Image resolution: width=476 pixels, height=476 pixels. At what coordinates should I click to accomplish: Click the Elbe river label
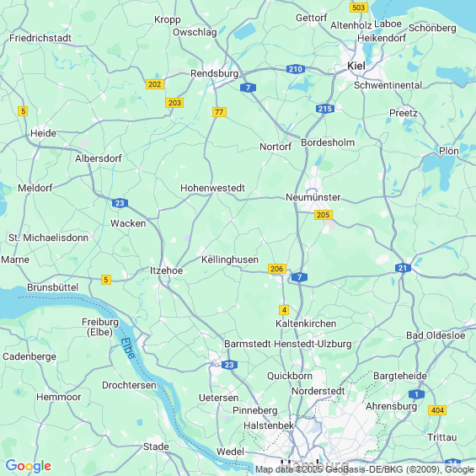(x=128, y=348)
